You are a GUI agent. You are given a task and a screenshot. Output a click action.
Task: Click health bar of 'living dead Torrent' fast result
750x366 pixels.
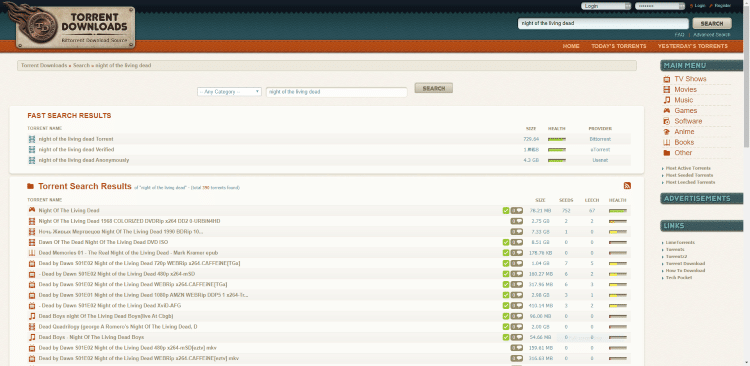point(557,139)
